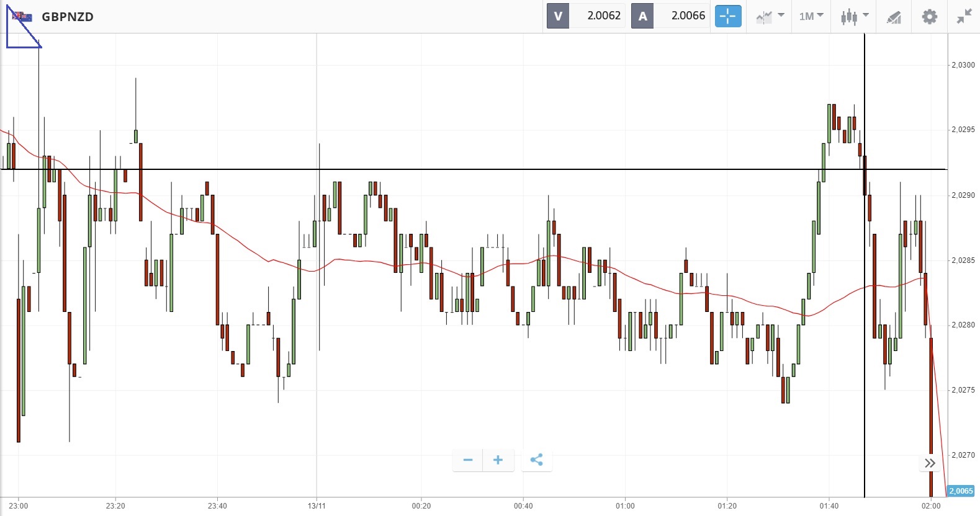Click the 23:00 time axis label
980x516 pixels.
tap(19, 506)
